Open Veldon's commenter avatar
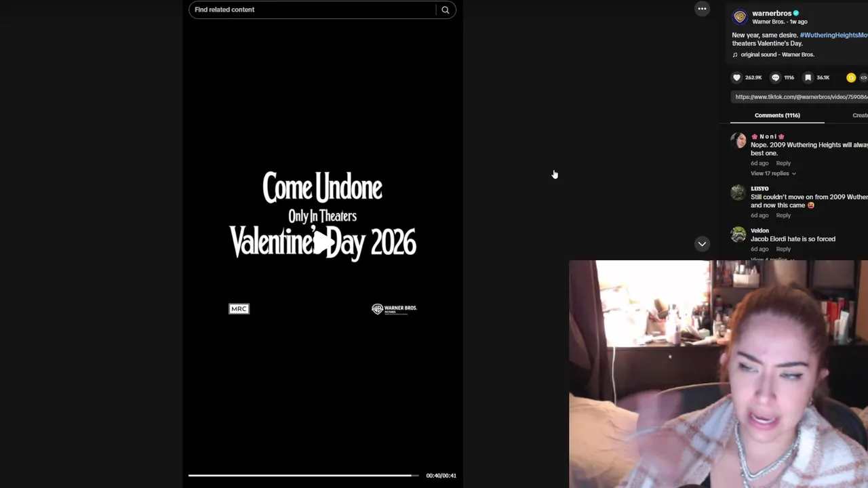This screenshot has width=868, height=488. 738,235
